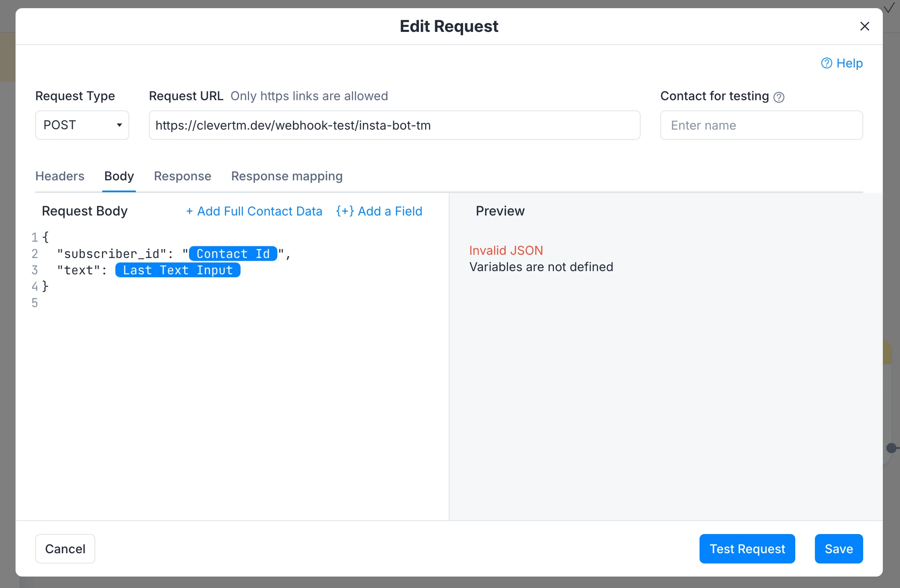Click the Contact for testing name field
Screen dimensions: 900x588
(x=761, y=125)
